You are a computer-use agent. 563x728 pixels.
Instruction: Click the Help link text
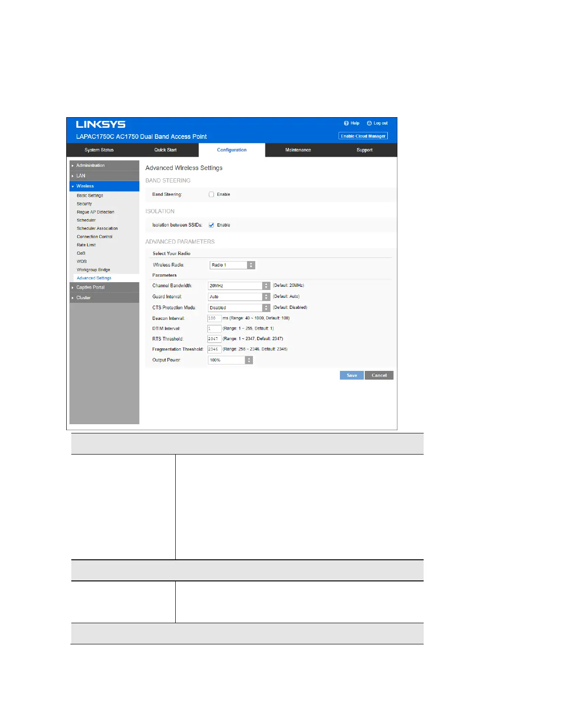click(355, 123)
